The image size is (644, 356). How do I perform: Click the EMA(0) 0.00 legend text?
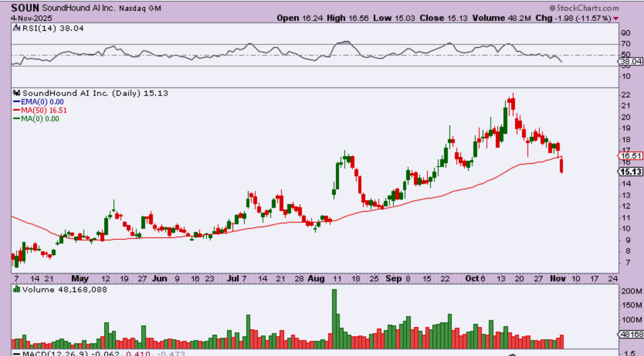tap(42, 102)
